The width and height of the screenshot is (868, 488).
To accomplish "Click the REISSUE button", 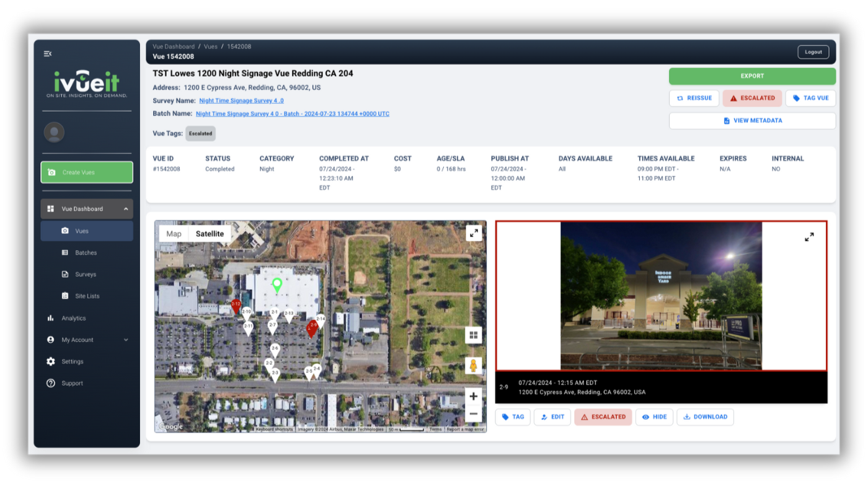I will tap(694, 98).
